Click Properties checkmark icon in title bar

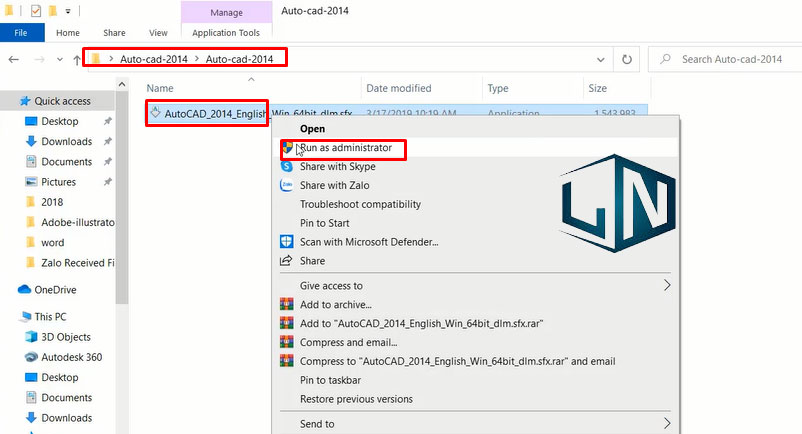point(36,10)
